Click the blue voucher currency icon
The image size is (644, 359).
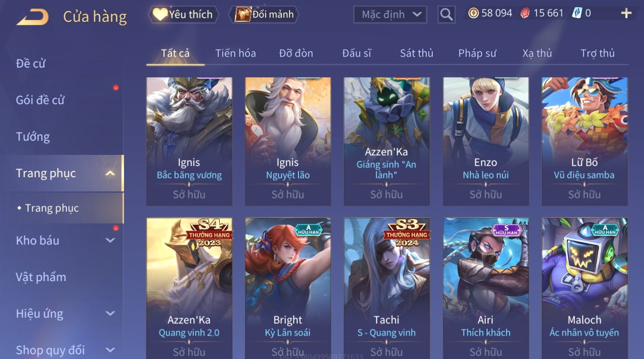point(577,13)
